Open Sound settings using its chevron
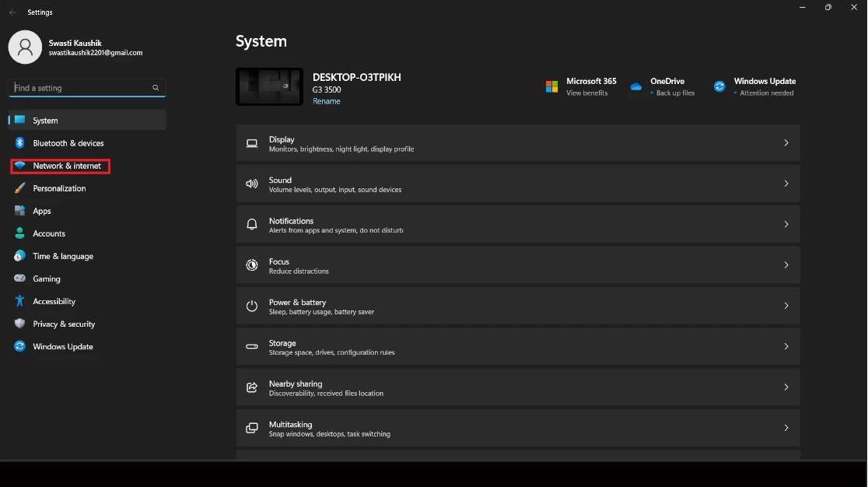The height and width of the screenshot is (487, 868). [786, 184]
